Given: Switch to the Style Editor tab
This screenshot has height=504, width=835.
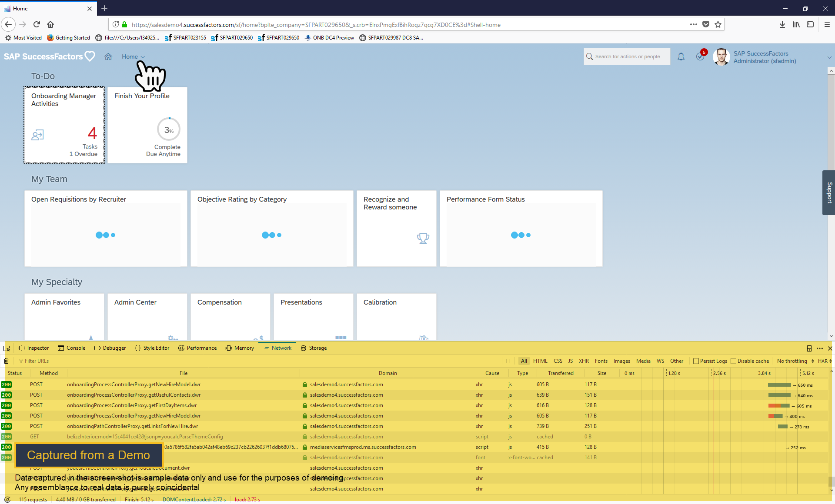Looking at the screenshot, I should (x=152, y=348).
